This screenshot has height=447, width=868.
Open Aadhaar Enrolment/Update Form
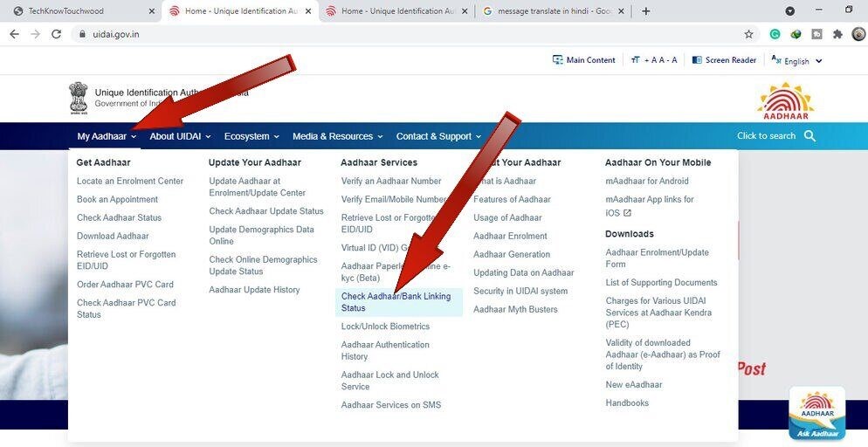657,258
